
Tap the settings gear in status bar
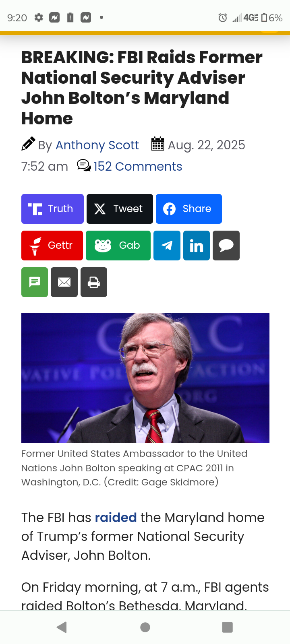coord(39,18)
